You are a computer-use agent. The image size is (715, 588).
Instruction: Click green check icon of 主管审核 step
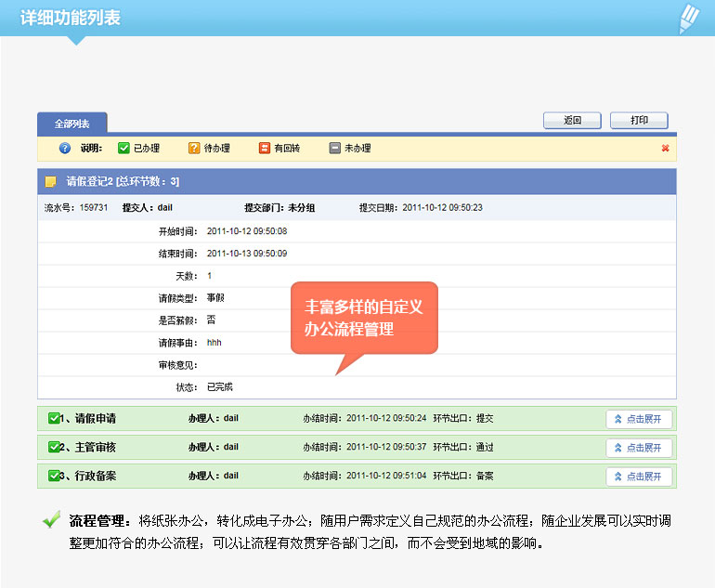[x=54, y=447]
